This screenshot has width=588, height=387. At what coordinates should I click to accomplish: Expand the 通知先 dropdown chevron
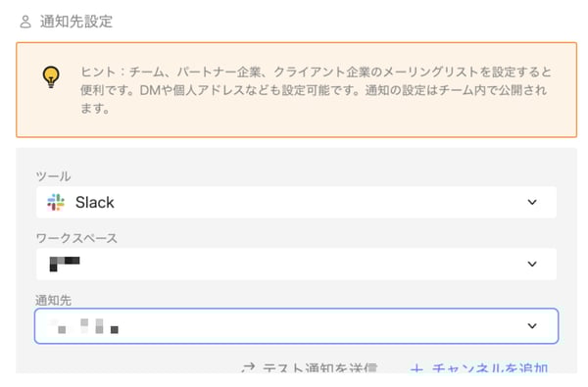pos(532,326)
